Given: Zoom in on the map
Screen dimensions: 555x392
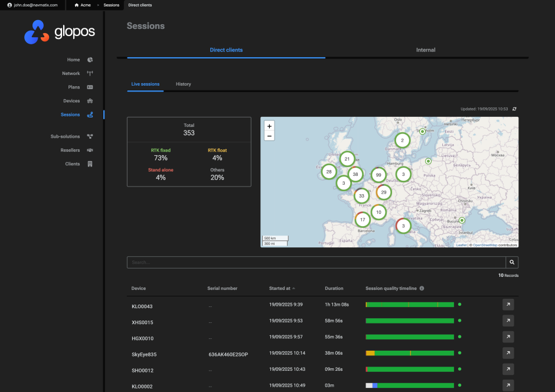Looking at the screenshot, I should [269, 126].
